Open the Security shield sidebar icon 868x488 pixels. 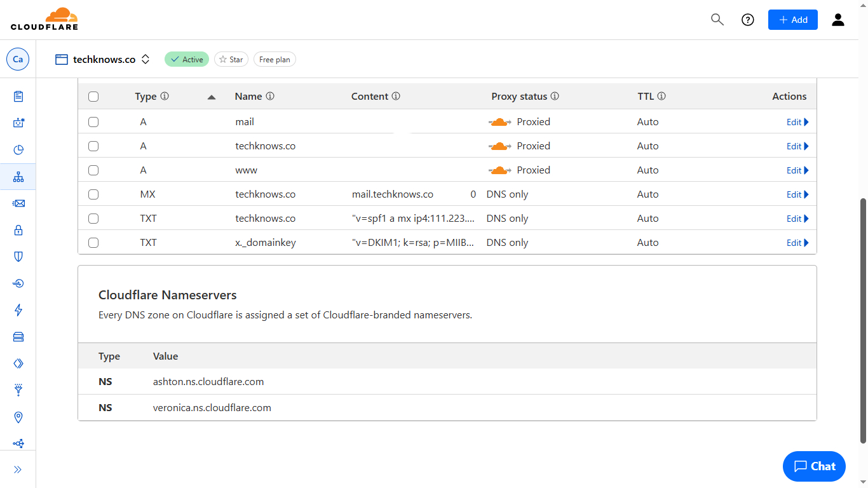tap(18, 257)
